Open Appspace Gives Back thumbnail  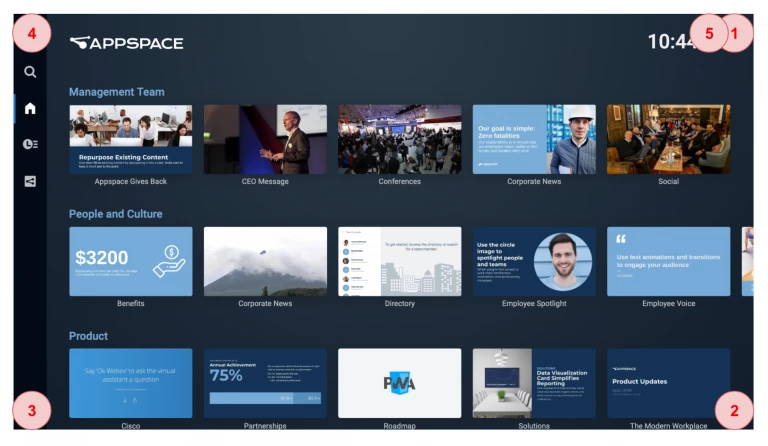131,139
